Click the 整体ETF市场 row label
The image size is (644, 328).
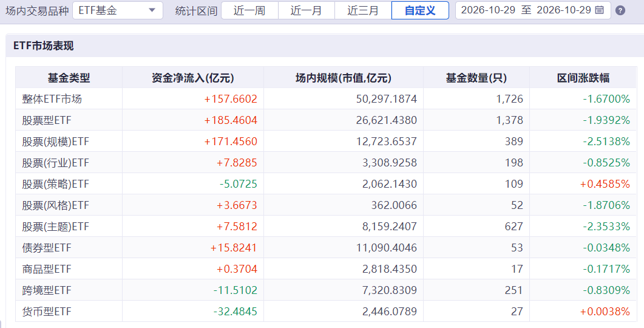(x=52, y=98)
